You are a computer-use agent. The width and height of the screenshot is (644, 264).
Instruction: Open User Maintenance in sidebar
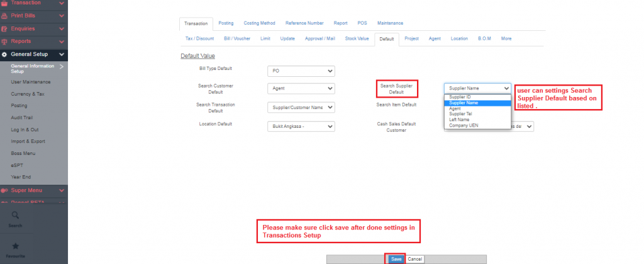[x=30, y=82]
